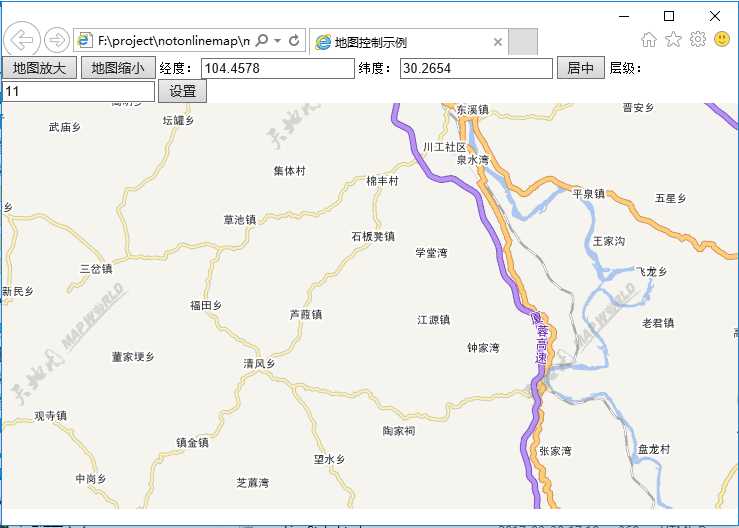Click the 地图缩小 button

pos(118,68)
